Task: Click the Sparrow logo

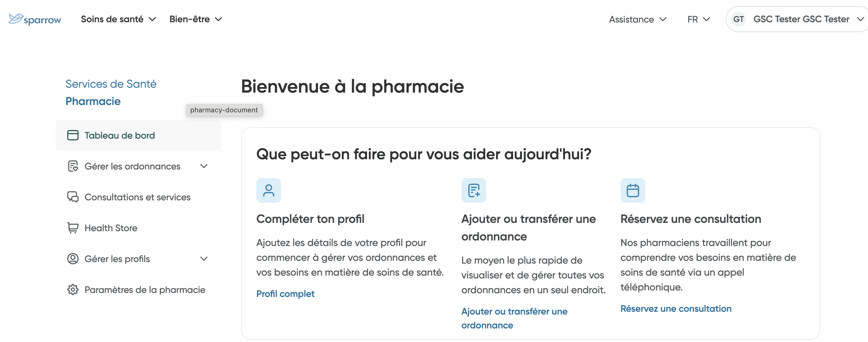Action: pos(34,19)
